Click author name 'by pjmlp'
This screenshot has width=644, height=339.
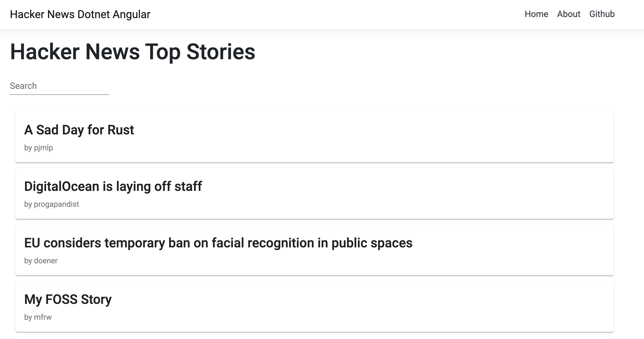pos(38,148)
